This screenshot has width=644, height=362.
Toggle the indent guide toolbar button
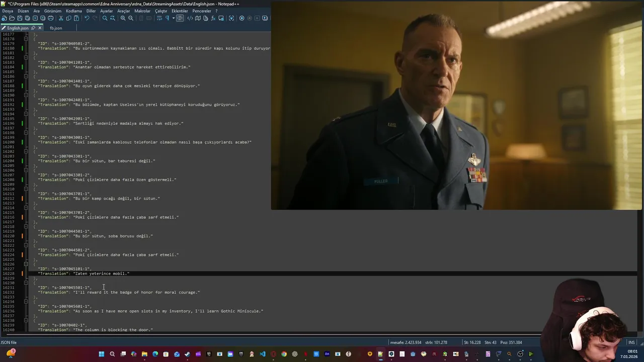(180, 18)
